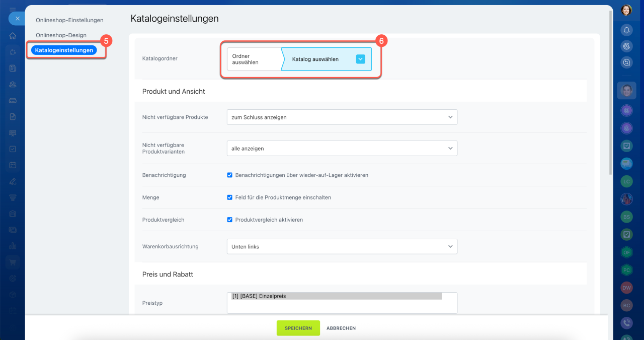644x340 pixels.
Task: Expand Nicht verfügbare Produkte dropdown
Action: pyautogui.click(x=342, y=117)
